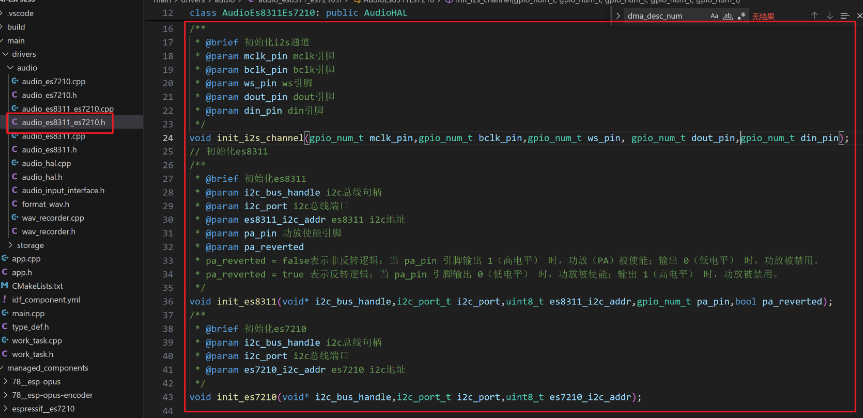Open main.cpp file
The height and width of the screenshot is (418, 863).
pyautogui.click(x=28, y=313)
